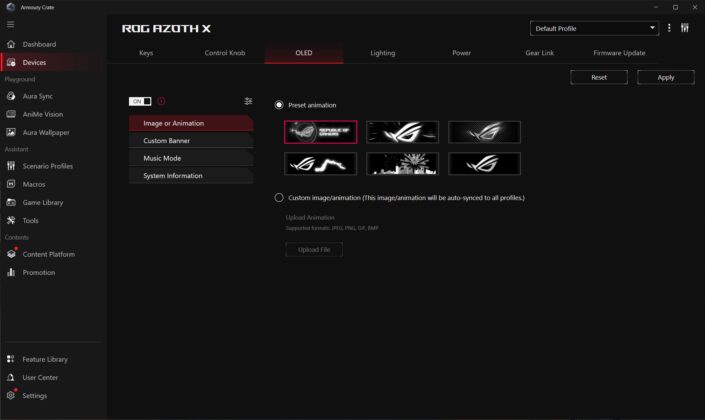The height and width of the screenshot is (420, 705).
Task: Switch to the Gear Link tab
Action: [540, 53]
